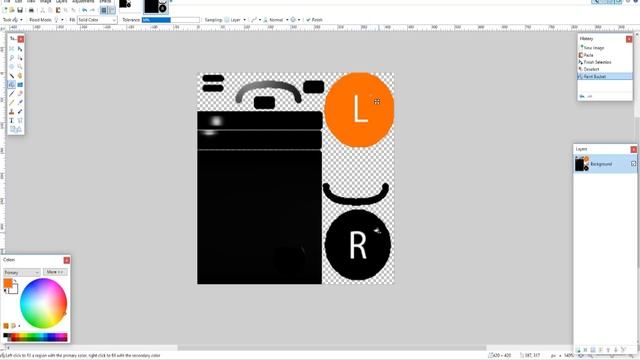Click the Finish button in tool options

tap(314, 20)
